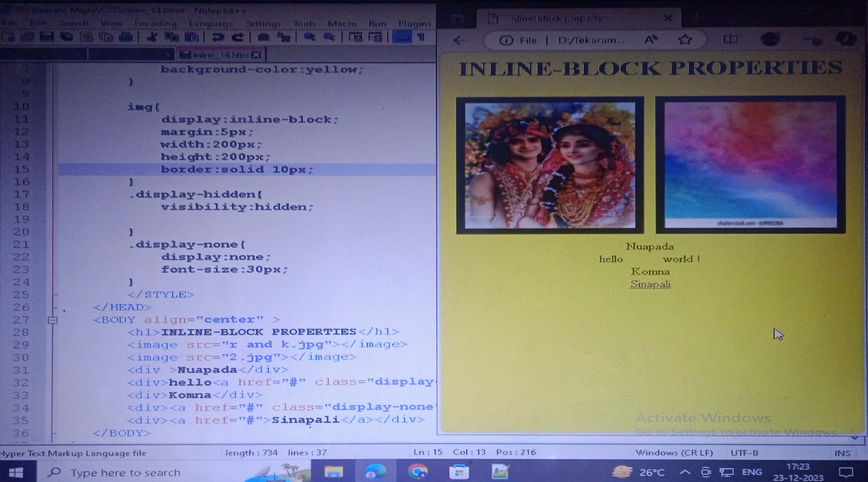Collapse the BODY fold marker at line 27
The image size is (868, 482).
click(x=52, y=320)
